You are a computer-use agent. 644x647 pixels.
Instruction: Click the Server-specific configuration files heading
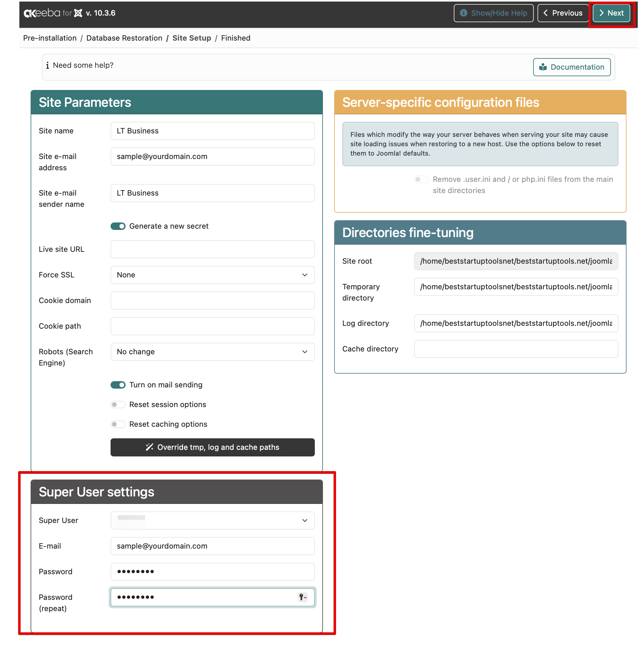(440, 102)
